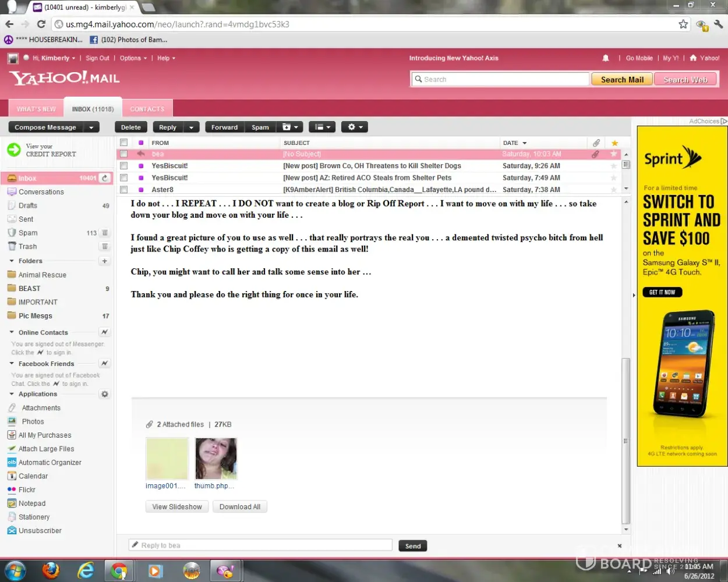Open the Compose Message dropdown arrow

(91, 127)
